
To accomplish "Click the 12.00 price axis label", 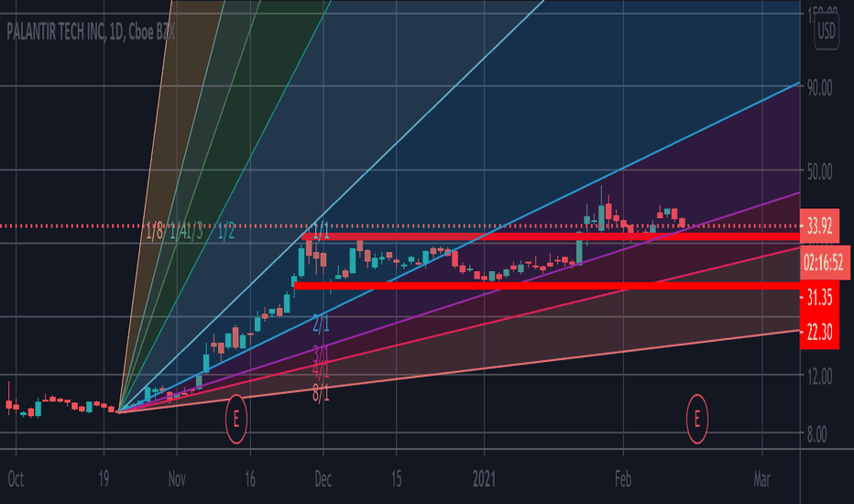I will coord(820,376).
